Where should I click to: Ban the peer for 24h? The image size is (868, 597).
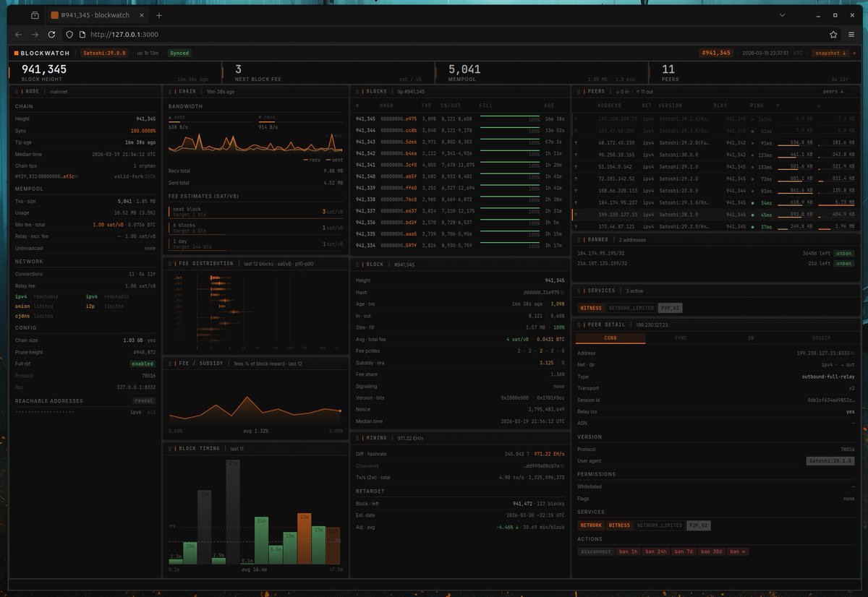[x=656, y=551]
